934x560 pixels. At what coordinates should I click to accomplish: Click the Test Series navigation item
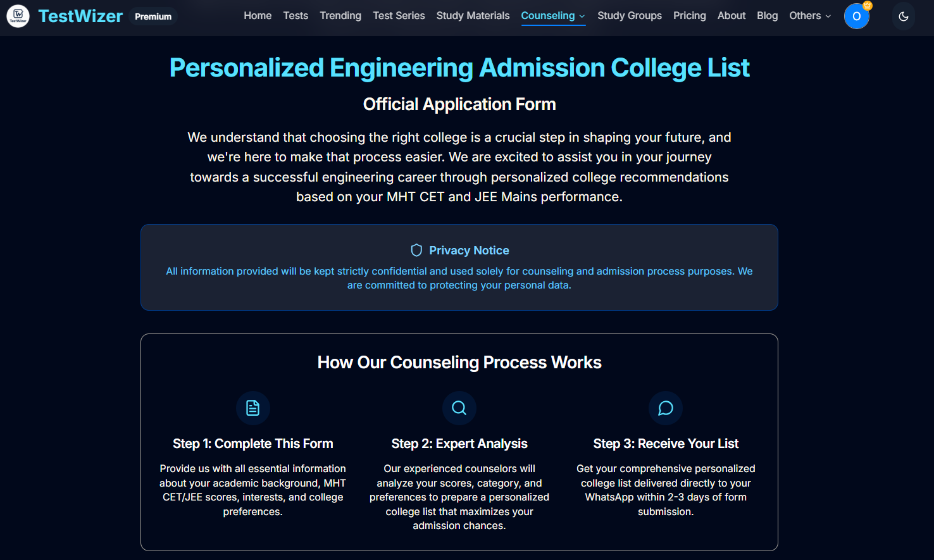[399, 15]
